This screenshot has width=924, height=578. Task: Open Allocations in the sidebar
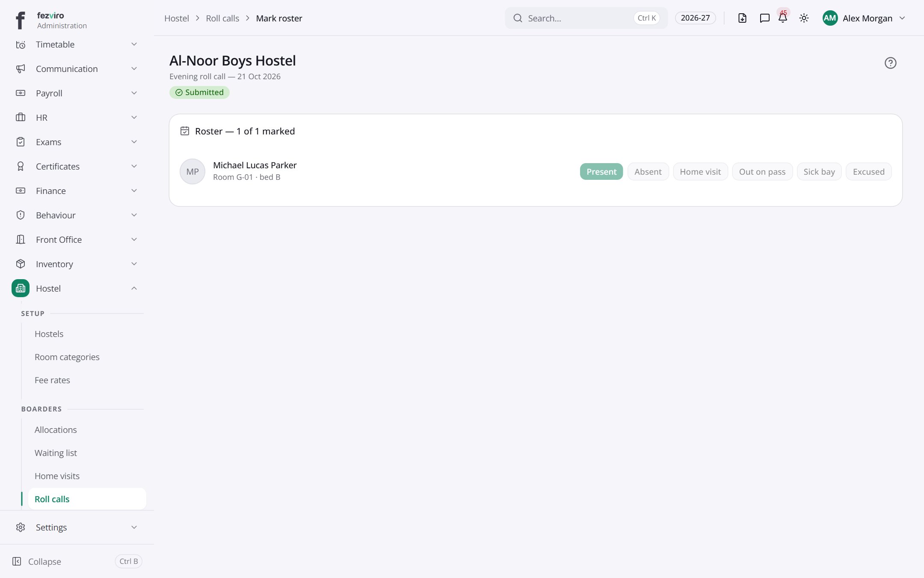point(56,429)
